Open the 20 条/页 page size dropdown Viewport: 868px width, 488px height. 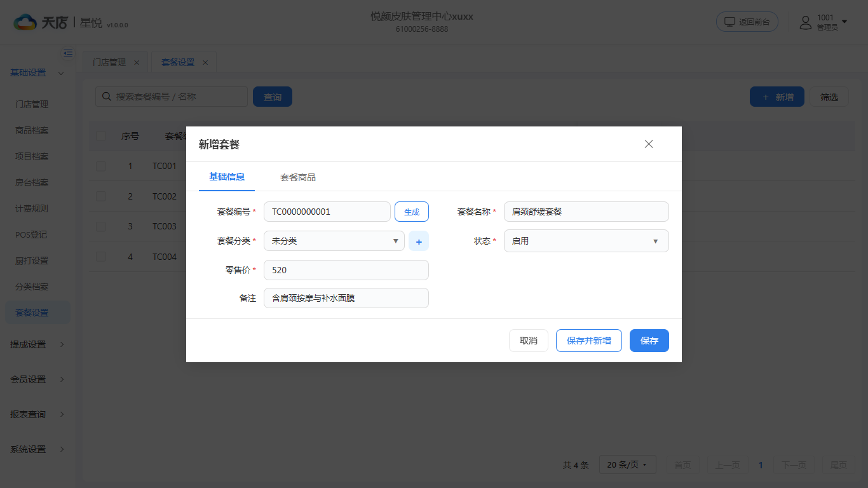tap(628, 465)
